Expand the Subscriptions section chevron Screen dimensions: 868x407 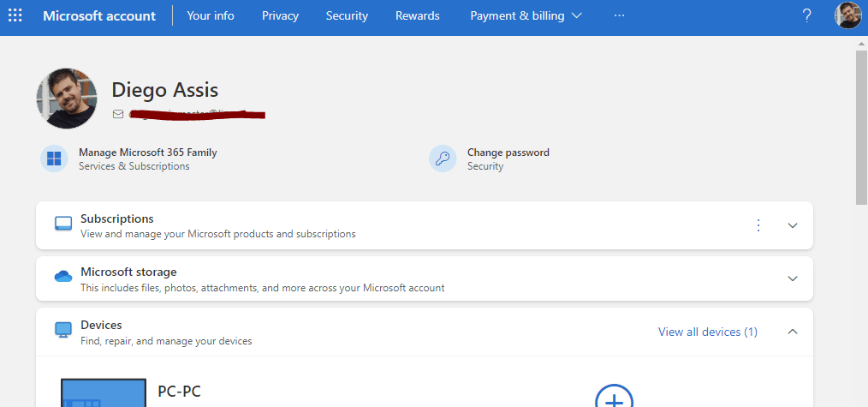click(793, 225)
